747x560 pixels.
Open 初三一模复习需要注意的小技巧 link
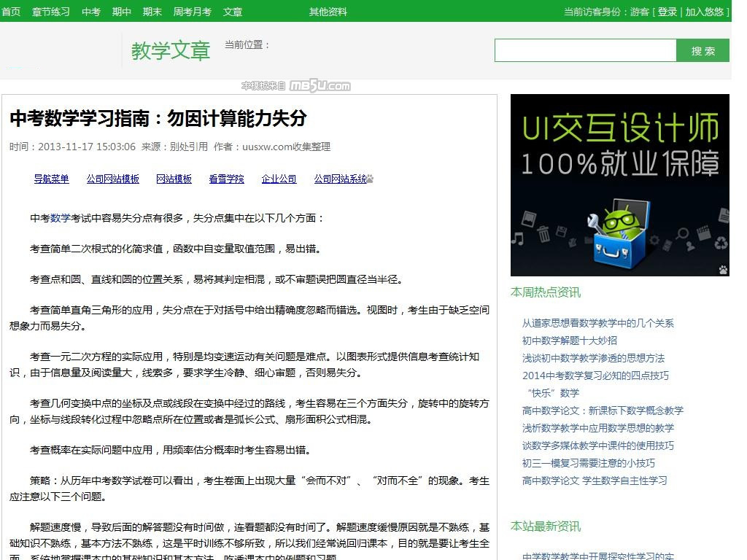coord(588,463)
